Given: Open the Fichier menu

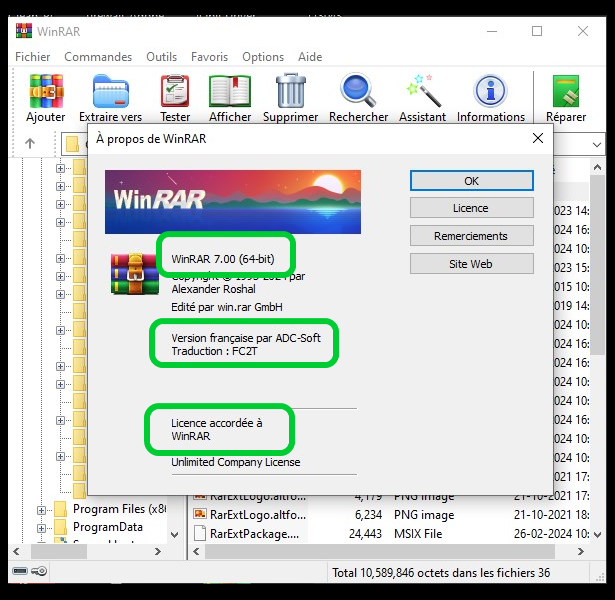Looking at the screenshot, I should (33, 57).
